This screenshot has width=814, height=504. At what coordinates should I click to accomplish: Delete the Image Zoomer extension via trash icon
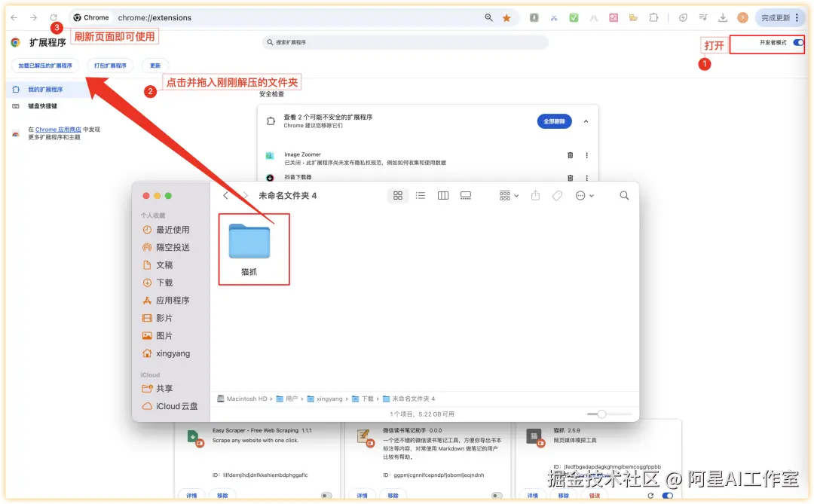click(570, 155)
